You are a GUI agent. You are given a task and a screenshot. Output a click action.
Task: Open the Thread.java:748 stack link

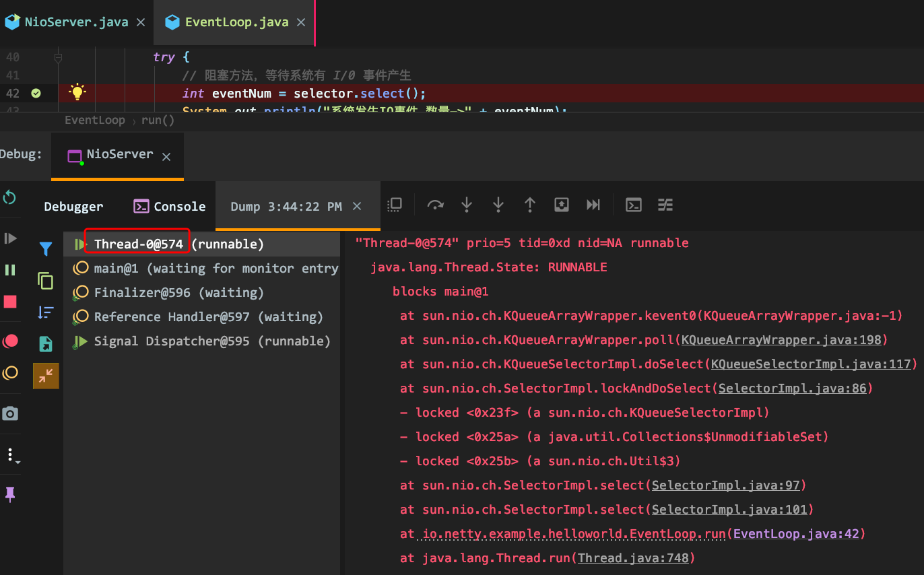pyautogui.click(x=632, y=558)
